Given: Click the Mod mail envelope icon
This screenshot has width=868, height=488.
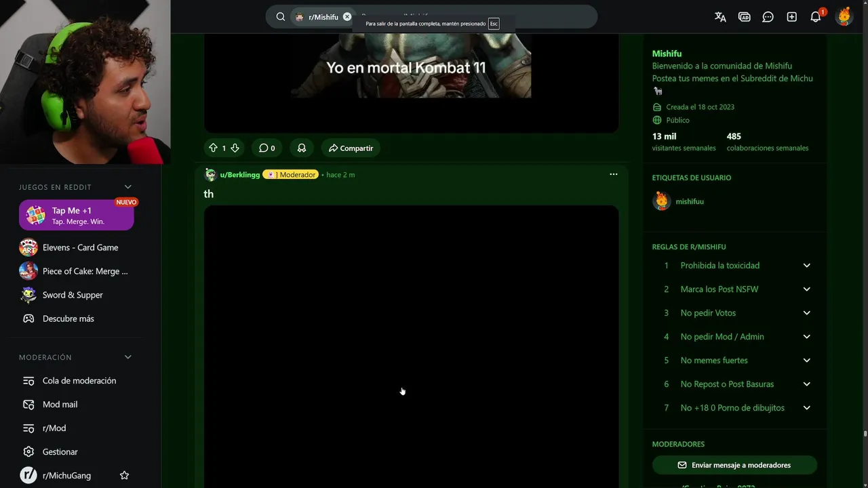Looking at the screenshot, I should coord(28,404).
